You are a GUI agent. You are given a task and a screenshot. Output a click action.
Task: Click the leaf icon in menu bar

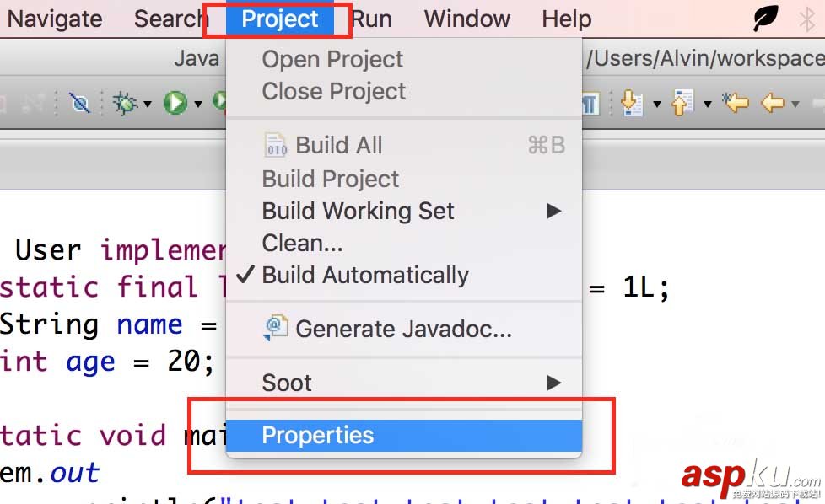click(765, 19)
